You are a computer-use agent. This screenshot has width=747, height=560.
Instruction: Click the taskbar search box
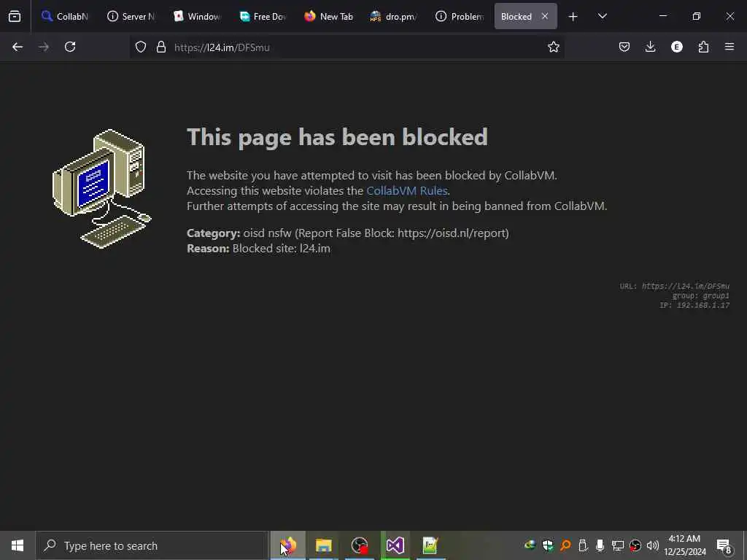point(152,545)
